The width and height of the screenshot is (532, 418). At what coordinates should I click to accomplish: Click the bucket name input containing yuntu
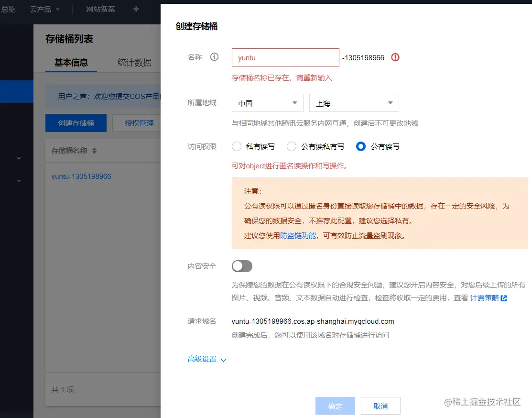285,57
